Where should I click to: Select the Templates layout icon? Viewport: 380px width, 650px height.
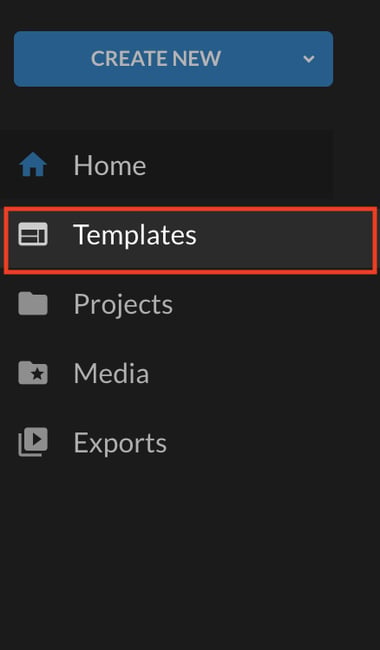33,234
